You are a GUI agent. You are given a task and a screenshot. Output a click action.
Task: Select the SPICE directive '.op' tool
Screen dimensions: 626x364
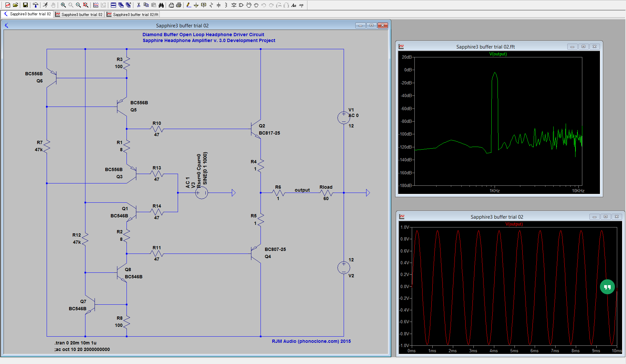point(301,5)
